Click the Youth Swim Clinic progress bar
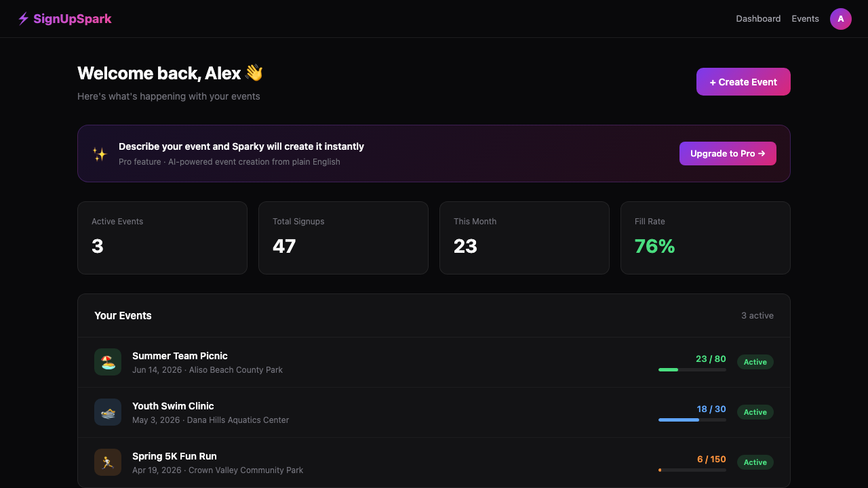Screen dimensions: 868x488 click(692, 420)
